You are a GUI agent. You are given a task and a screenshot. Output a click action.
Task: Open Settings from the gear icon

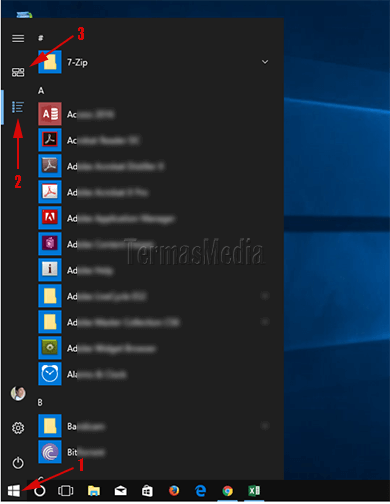click(x=18, y=428)
